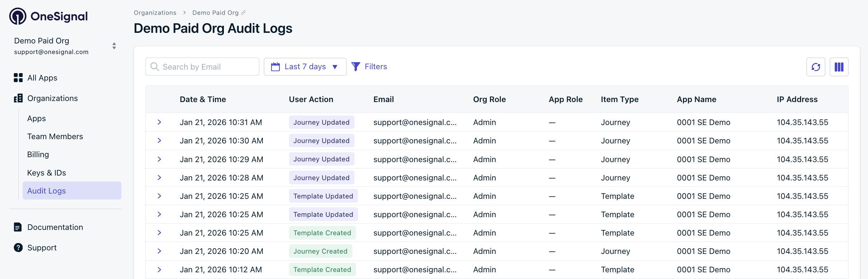Open the Last 7 days date dropdown
This screenshot has width=868, height=279.
(x=305, y=67)
